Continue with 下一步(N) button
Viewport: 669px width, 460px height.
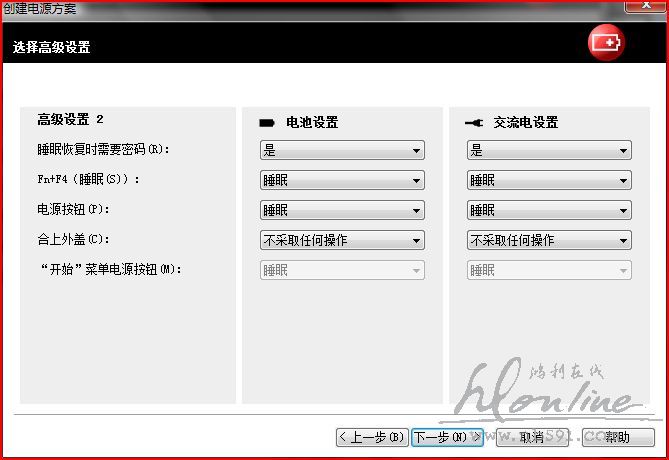tap(447, 437)
